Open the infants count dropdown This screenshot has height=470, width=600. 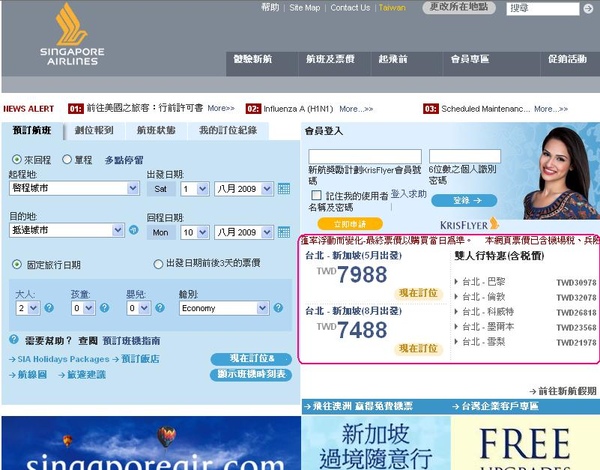pos(138,308)
